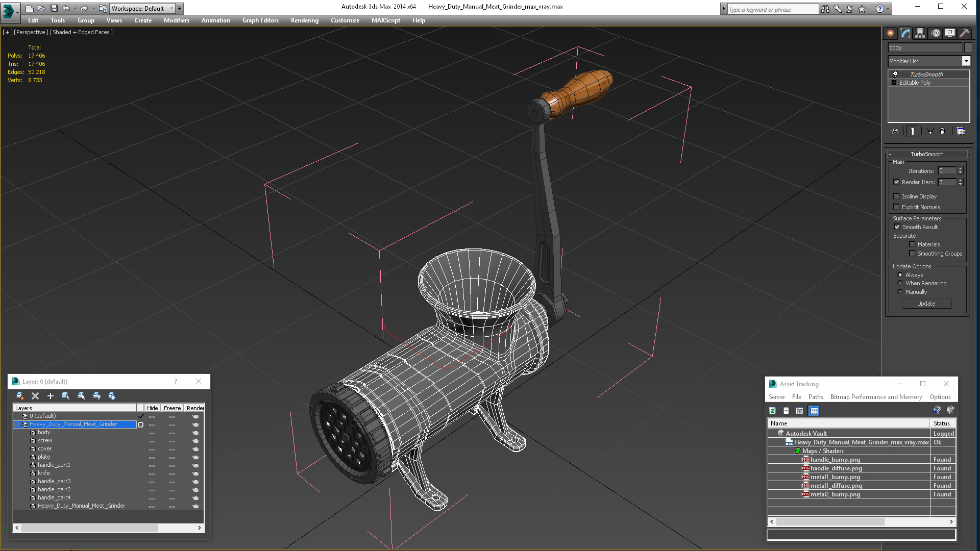980x551 pixels.
Task: Select When Rendering update option
Action: 900,283
